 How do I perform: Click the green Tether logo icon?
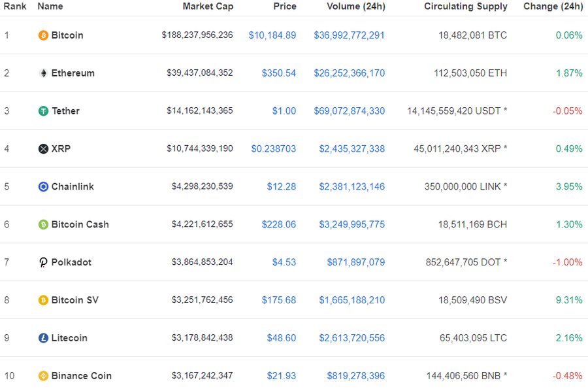click(44, 111)
